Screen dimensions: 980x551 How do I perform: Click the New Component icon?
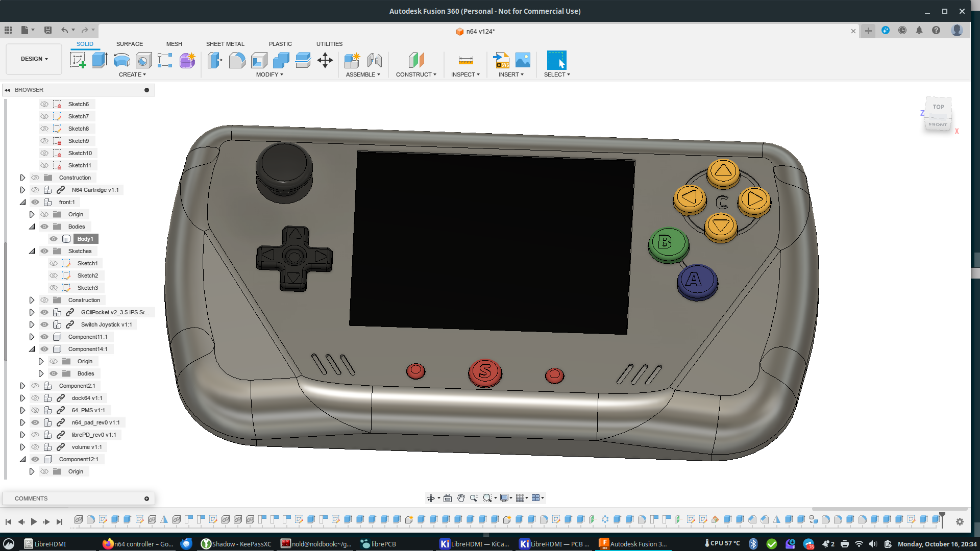tap(352, 60)
